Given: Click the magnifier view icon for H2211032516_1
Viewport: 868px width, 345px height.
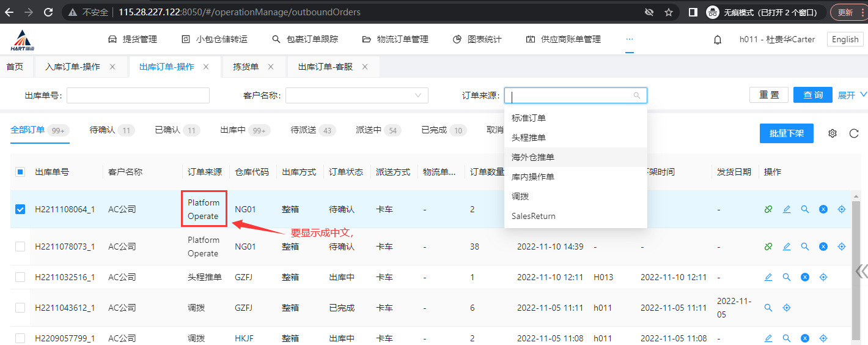Looking at the screenshot, I should (787, 277).
